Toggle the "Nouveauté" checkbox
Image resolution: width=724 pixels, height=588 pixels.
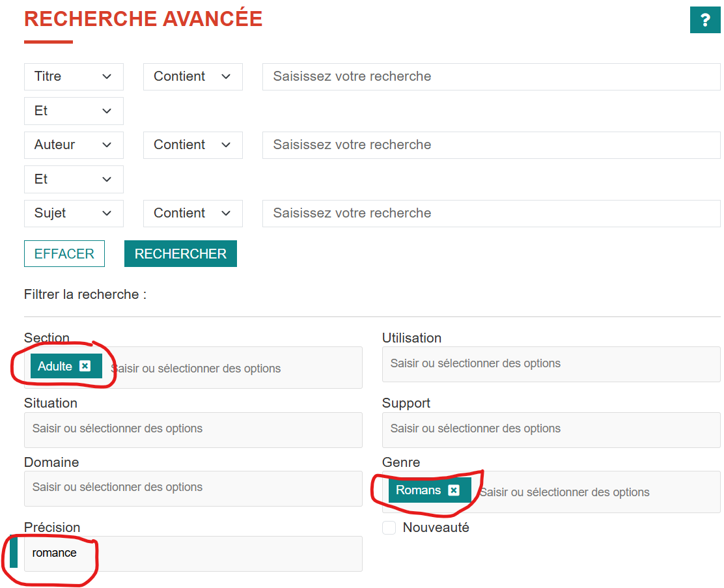389,528
